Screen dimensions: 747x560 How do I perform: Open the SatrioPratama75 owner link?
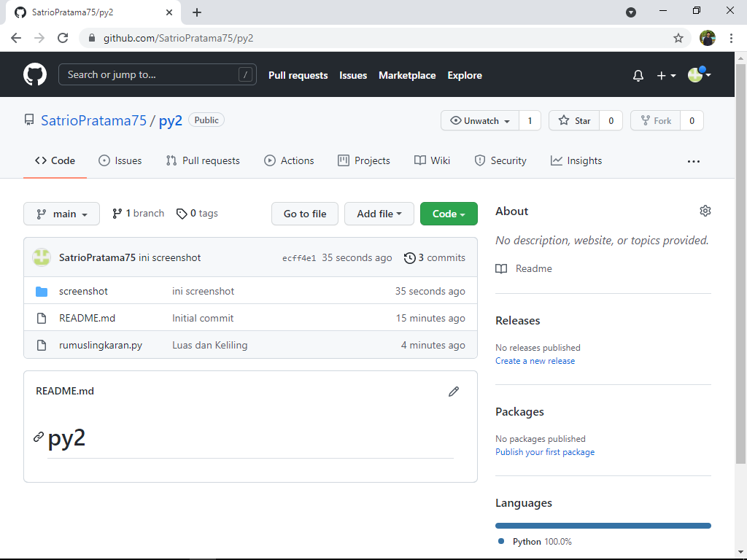click(94, 120)
